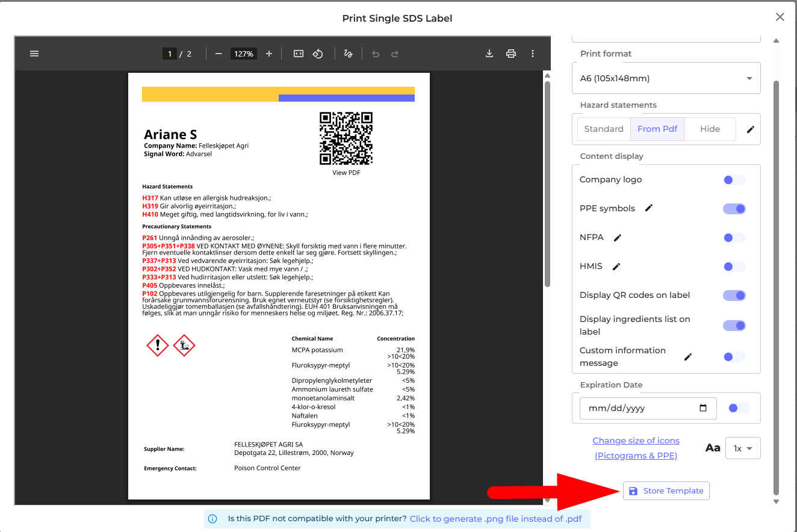Image resolution: width=797 pixels, height=532 pixels.
Task: Turn off Display QR codes on label
Action: coord(734,295)
